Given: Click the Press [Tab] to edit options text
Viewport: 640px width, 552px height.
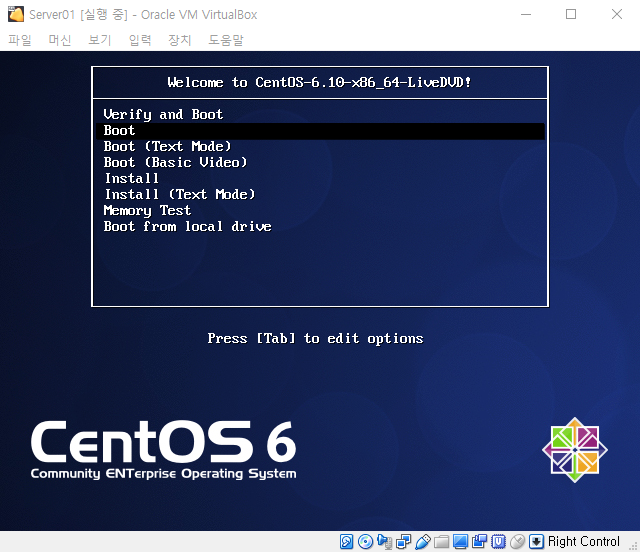Looking at the screenshot, I should (x=315, y=338).
